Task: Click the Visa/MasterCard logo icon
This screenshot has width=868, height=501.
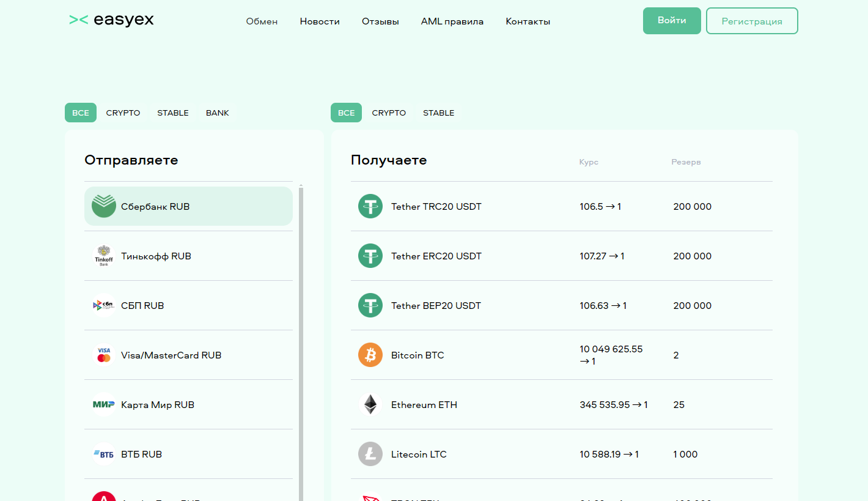Action: [x=104, y=355]
